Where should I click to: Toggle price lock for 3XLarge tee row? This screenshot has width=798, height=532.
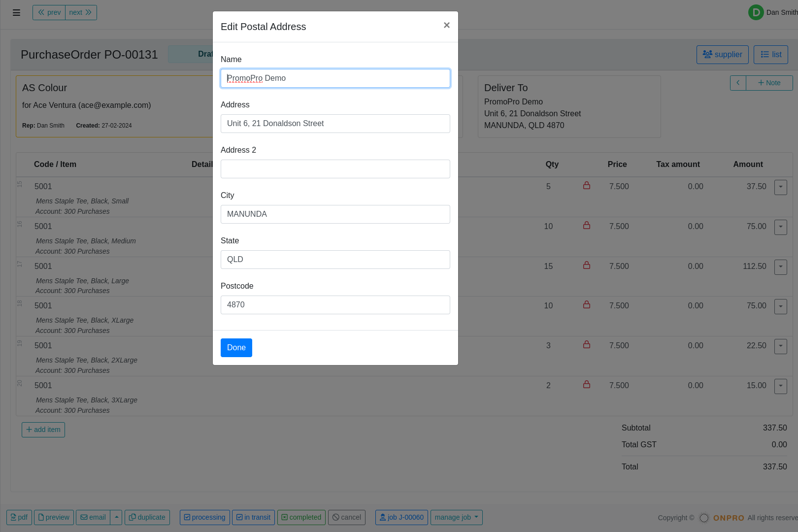pos(587,385)
